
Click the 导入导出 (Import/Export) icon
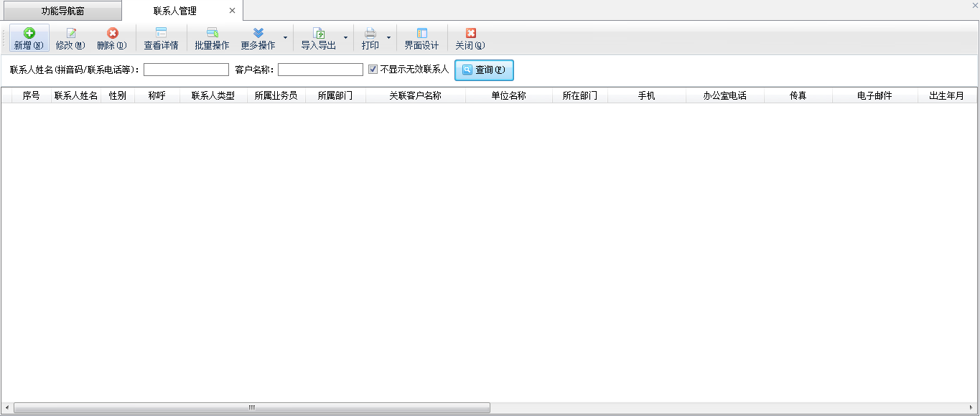coord(319,33)
